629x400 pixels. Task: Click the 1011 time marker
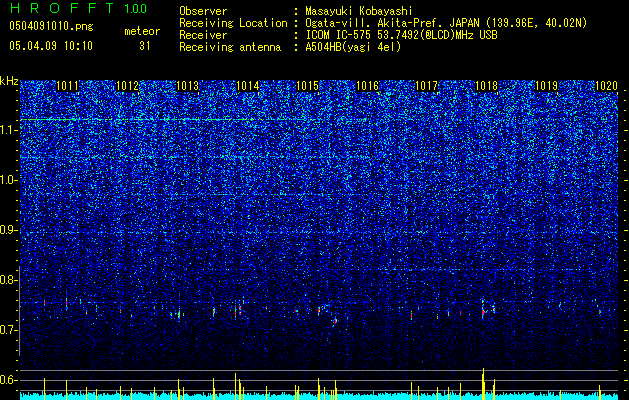click(x=68, y=86)
